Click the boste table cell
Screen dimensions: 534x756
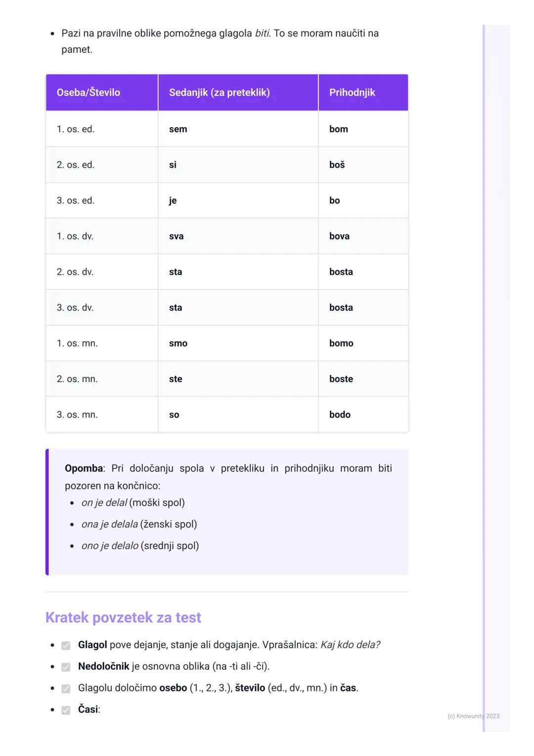[341, 379]
